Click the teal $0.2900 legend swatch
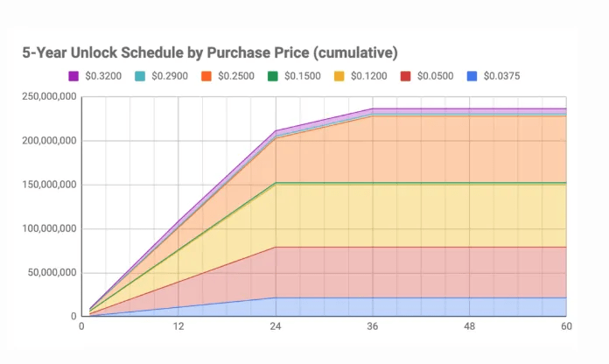The image size is (609, 364). [140, 76]
